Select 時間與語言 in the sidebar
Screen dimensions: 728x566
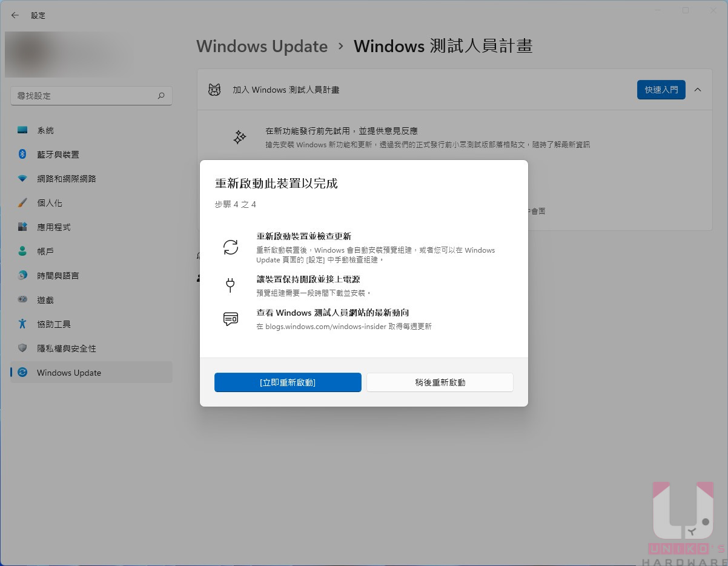(91, 276)
